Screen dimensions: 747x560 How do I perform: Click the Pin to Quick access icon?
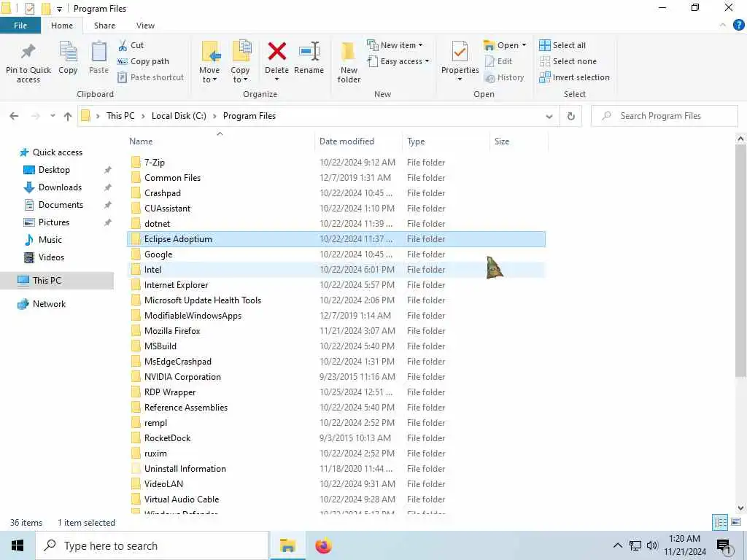[x=28, y=52]
